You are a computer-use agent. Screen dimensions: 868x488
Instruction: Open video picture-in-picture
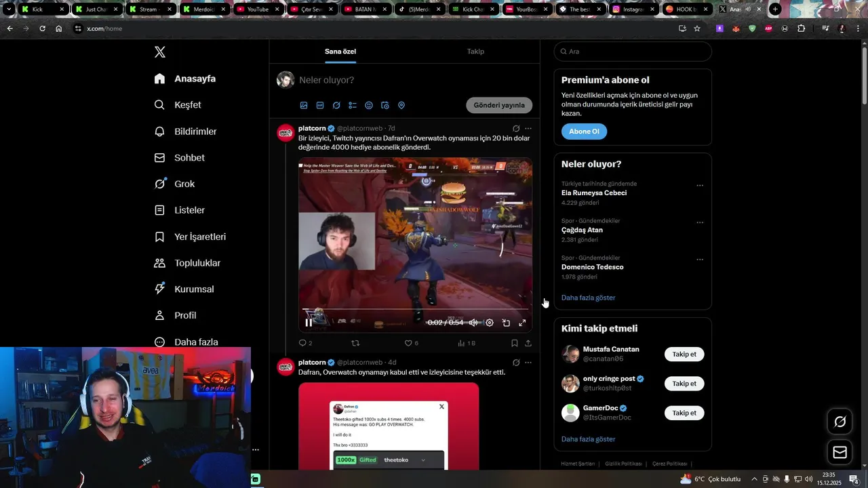[x=506, y=323]
